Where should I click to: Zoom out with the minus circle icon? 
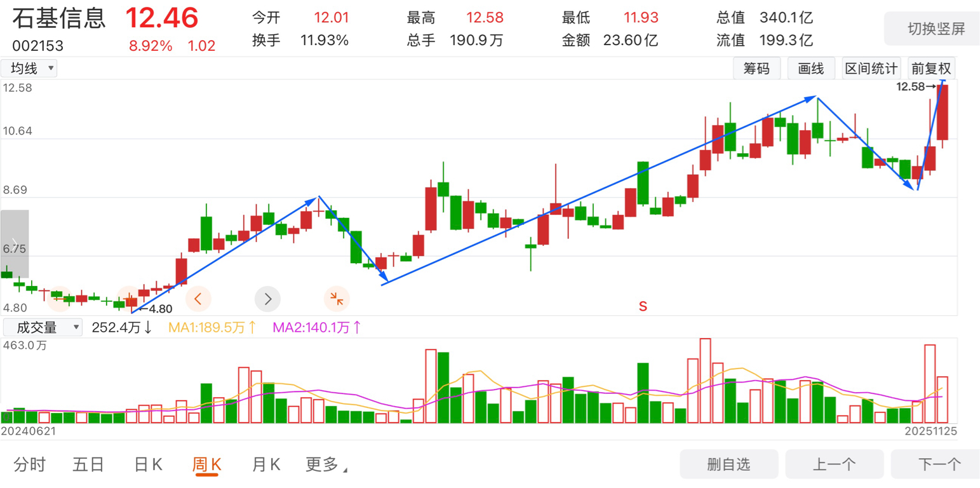[60, 297]
